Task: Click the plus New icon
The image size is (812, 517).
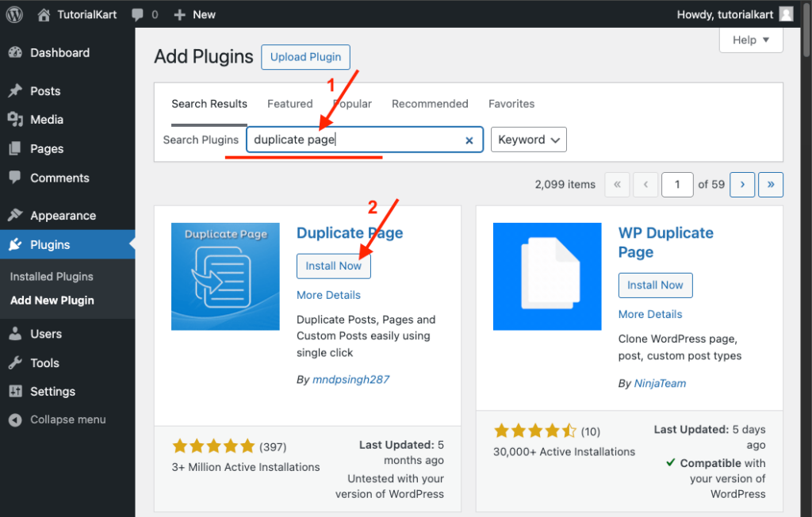Action: 179,15
